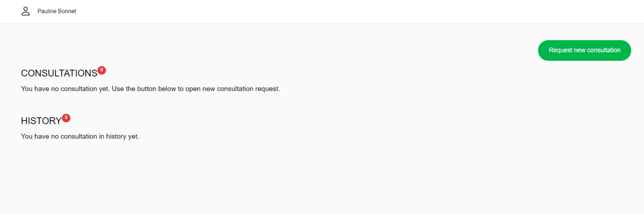Open the Pauline Bonnet account name
This screenshot has height=214, width=644.
tap(57, 11)
